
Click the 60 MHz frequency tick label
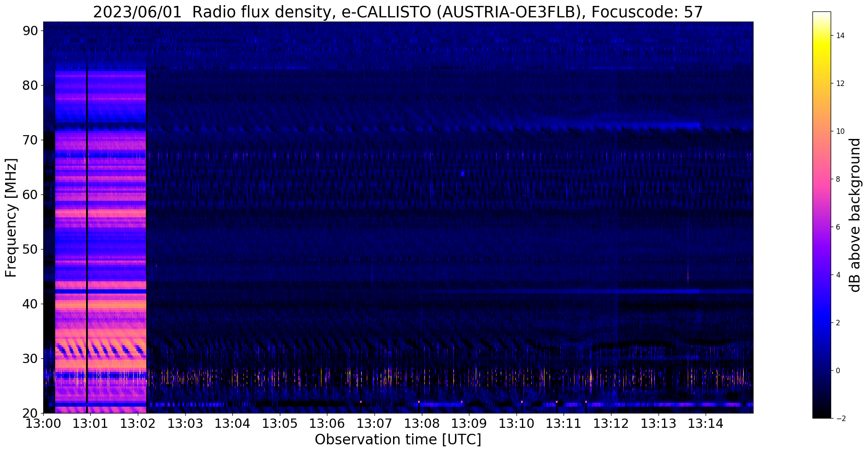(x=30, y=195)
